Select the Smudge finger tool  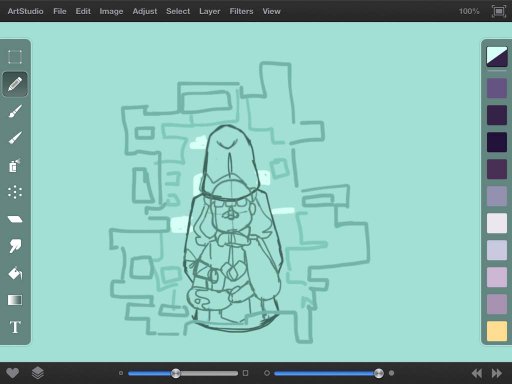tap(15, 246)
